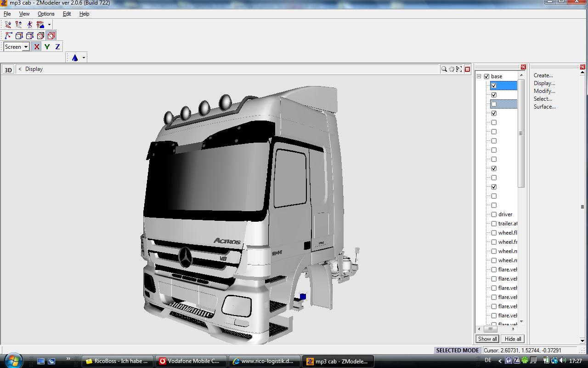
Task: Switch to RicoBoss taskbar window
Action: (118, 361)
